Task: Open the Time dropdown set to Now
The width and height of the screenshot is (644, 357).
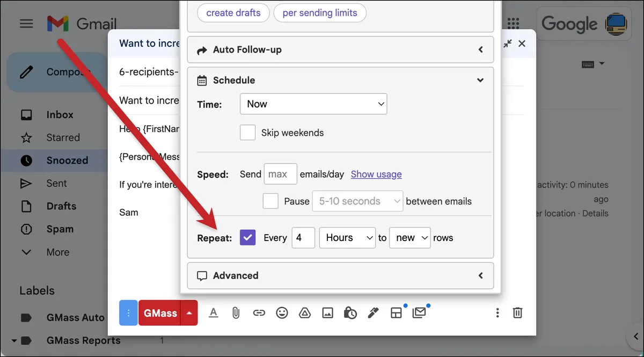Action: pos(313,104)
